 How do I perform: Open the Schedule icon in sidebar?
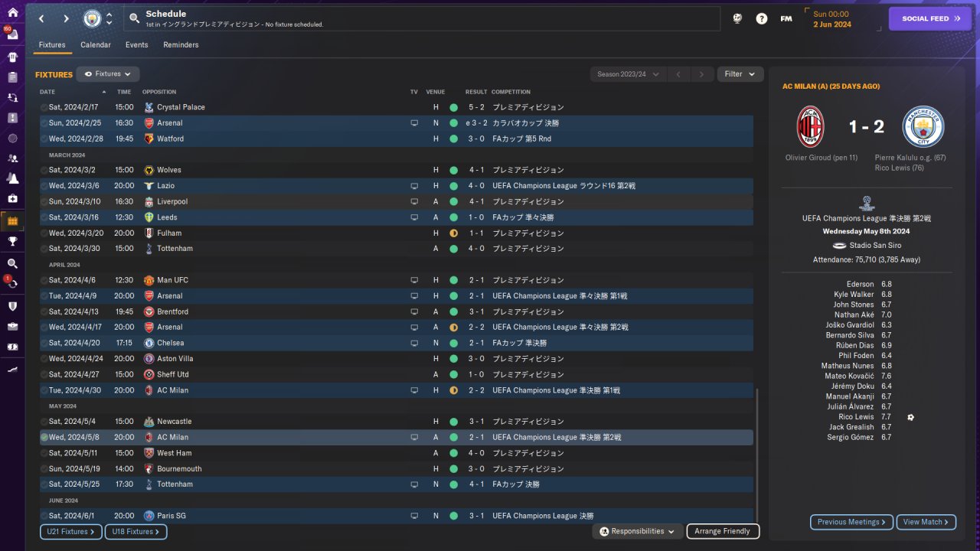pyautogui.click(x=12, y=221)
